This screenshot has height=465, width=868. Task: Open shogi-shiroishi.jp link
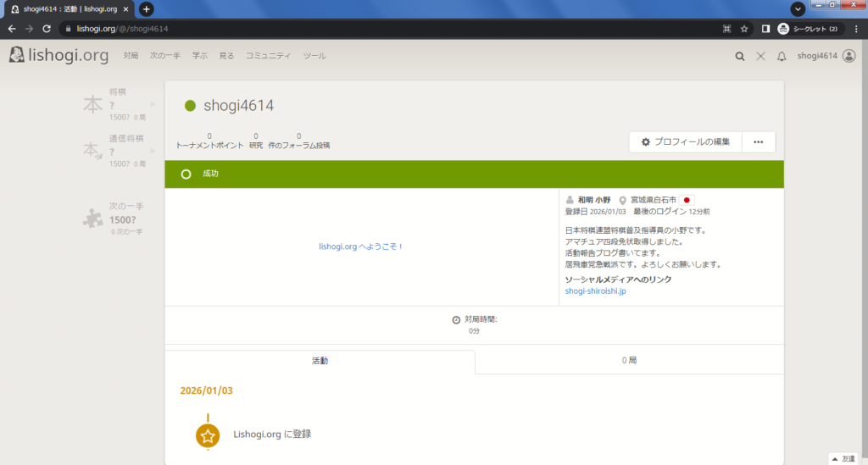tap(596, 291)
